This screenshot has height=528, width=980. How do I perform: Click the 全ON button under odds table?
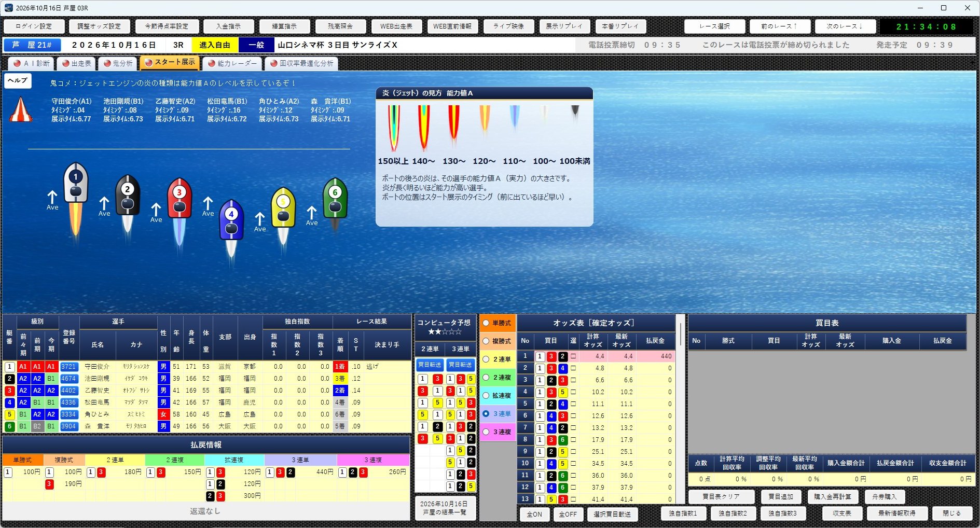(x=535, y=515)
